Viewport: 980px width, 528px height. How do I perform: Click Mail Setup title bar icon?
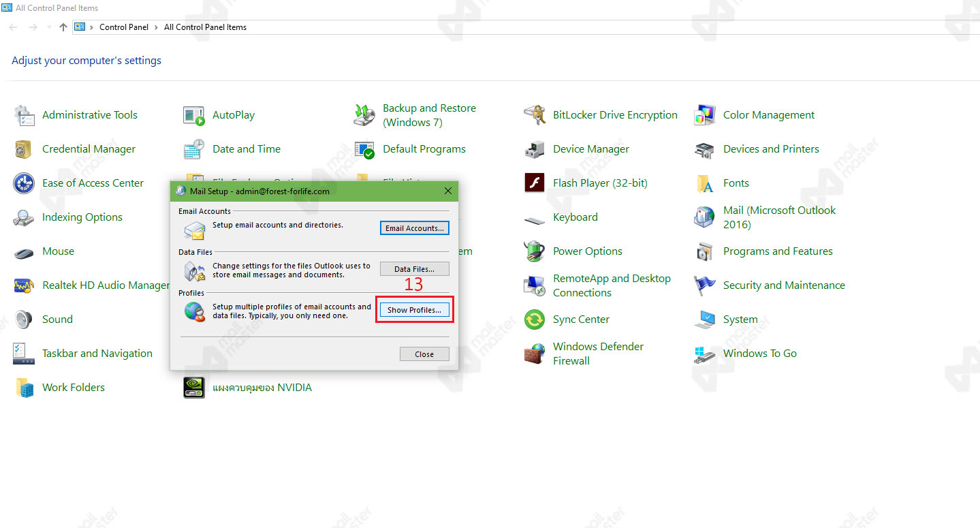click(x=180, y=191)
